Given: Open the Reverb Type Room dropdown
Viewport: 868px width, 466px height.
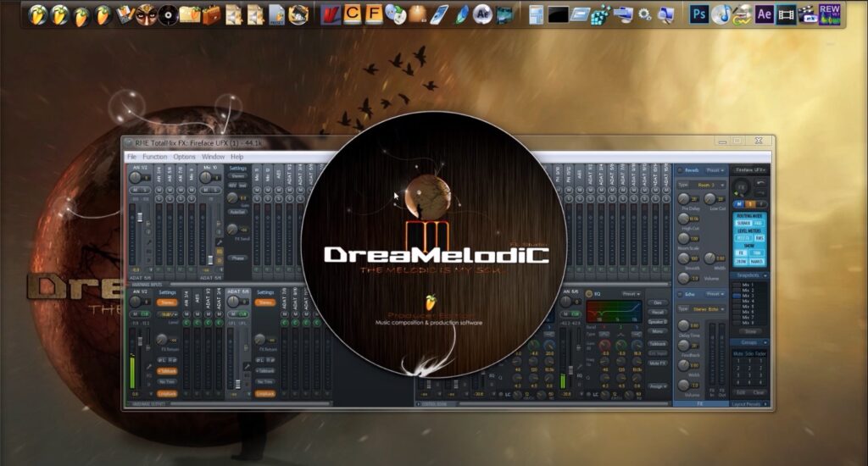Looking at the screenshot, I should pyautogui.click(x=707, y=185).
